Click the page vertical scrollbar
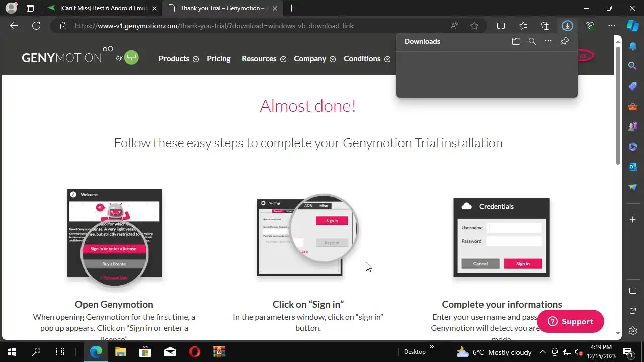Viewport: 644px width, 362px height. pos(618,106)
